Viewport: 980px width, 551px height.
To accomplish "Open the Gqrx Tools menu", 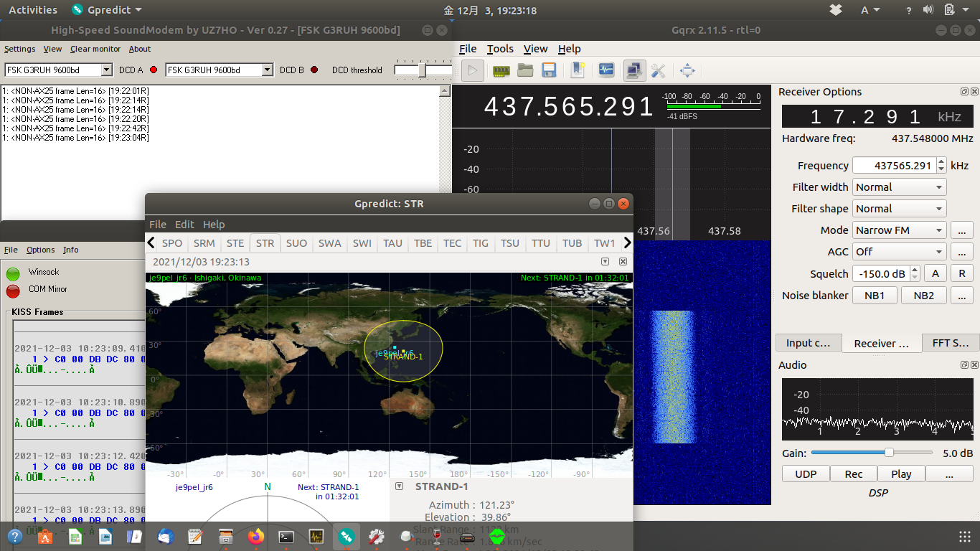I will pyautogui.click(x=500, y=49).
